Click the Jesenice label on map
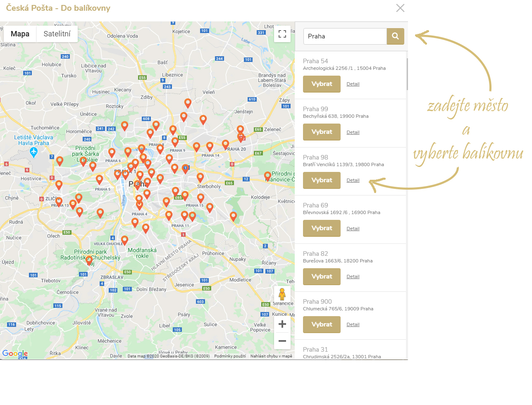This screenshot has height=405, width=532. 184,285
